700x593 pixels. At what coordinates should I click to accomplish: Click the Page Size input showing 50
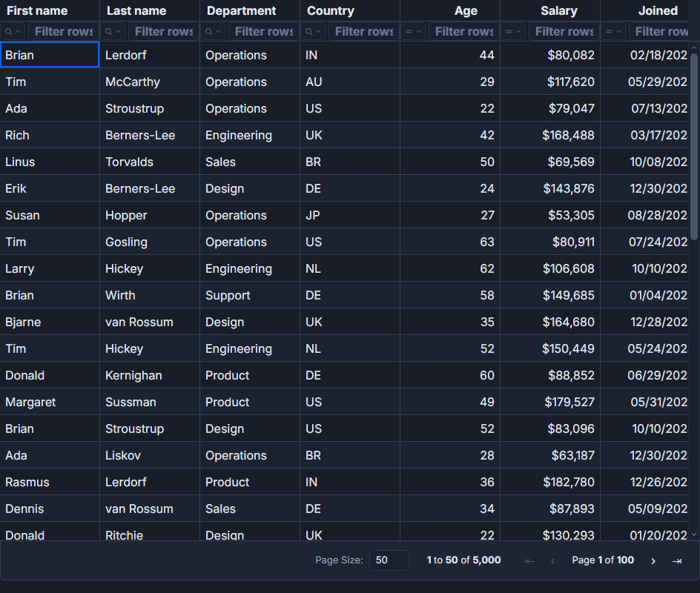click(389, 560)
